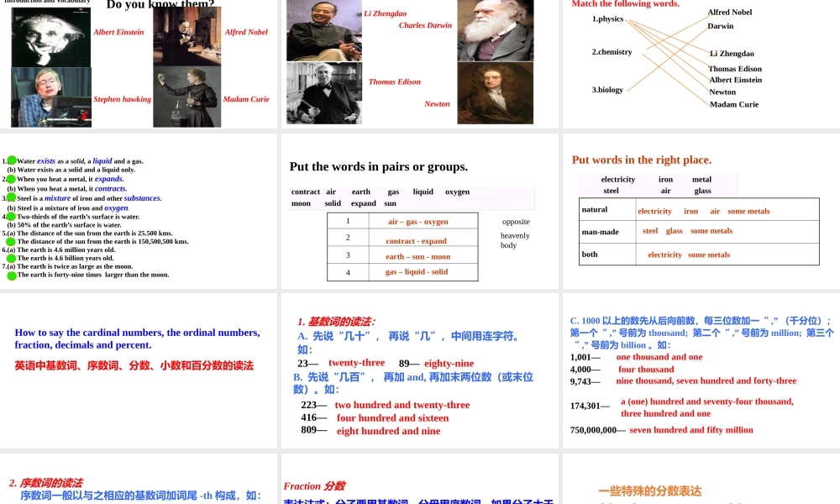
Task: Open the 'Do you know them?' slide
Action: pos(139,65)
